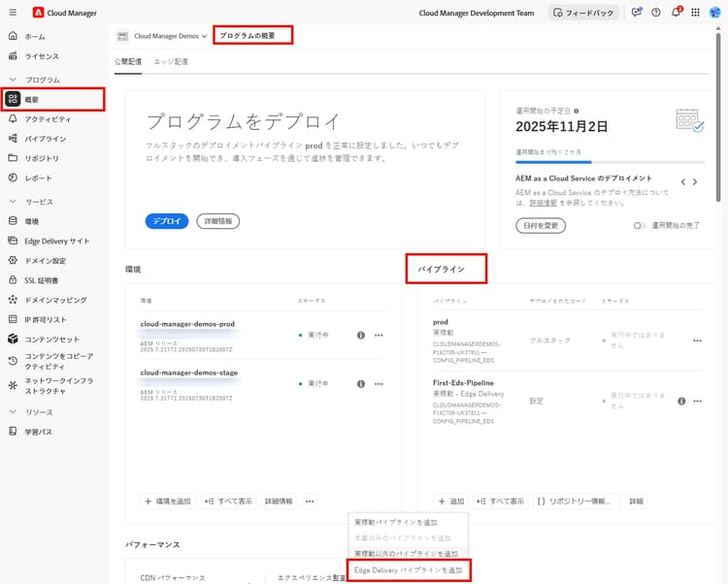Screen dimensions: 728x584
Task: Click 詳細 button in the pipelines card
Action: click(636, 501)
